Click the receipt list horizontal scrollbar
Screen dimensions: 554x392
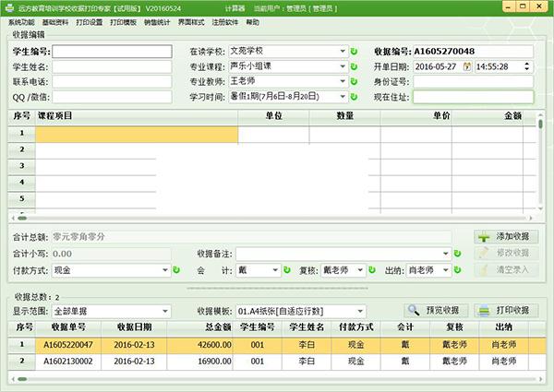277,379
